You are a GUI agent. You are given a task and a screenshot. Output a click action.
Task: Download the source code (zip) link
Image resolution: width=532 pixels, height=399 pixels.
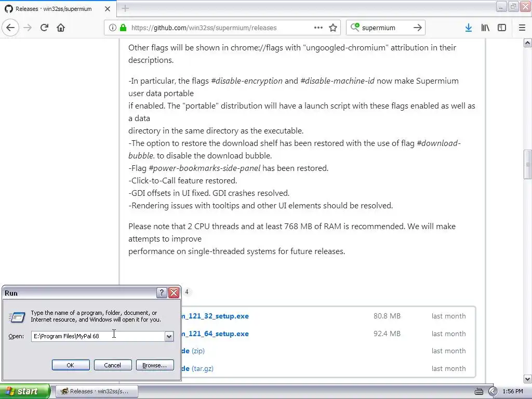tap(193, 351)
